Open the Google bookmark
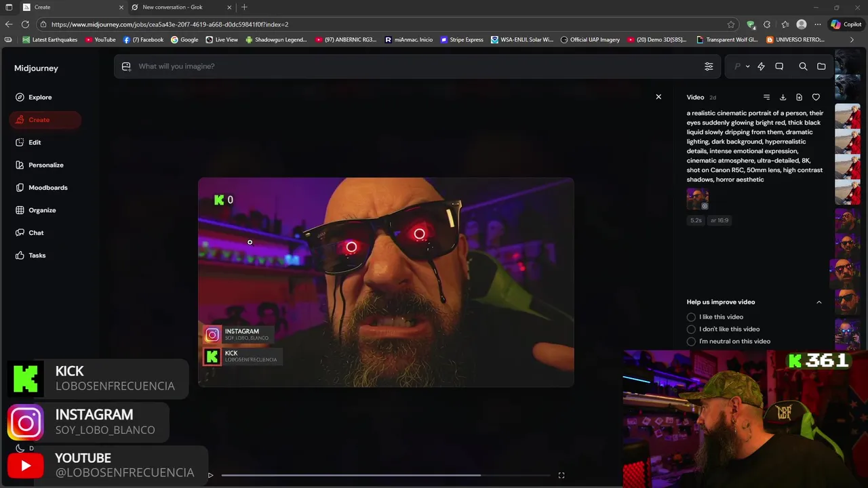The width and height of the screenshot is (868, 488). click(184, 40)
